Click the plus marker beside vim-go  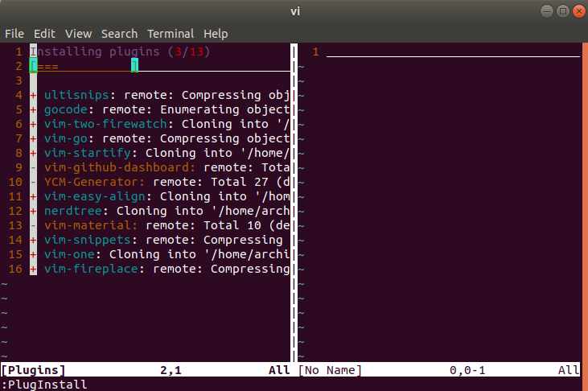pyautogui.click(x=33, y=139)
